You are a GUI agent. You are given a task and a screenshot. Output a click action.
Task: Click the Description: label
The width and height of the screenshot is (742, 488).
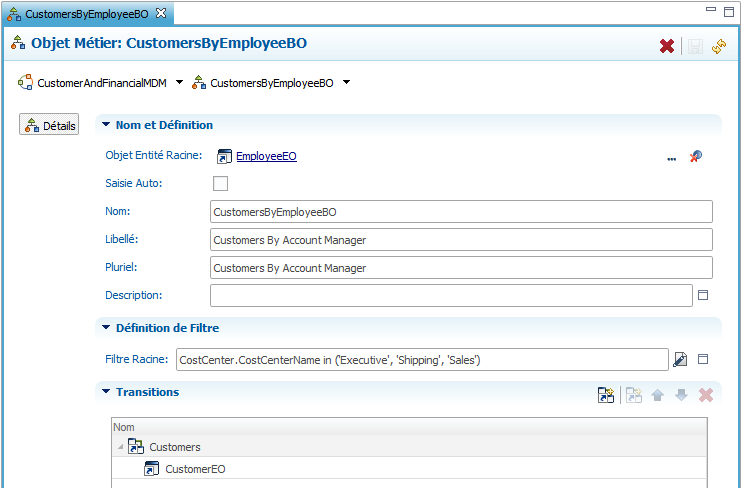[x=133, y=295]
